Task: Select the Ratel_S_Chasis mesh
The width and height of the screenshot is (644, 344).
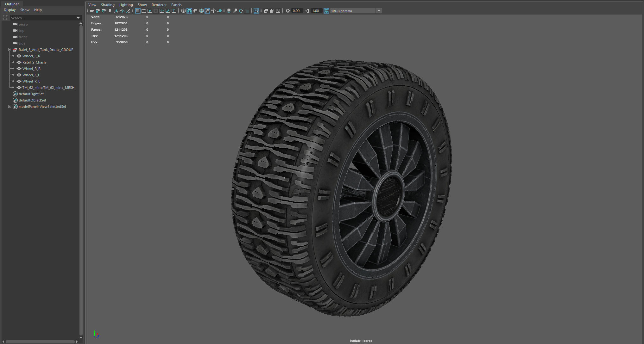Action: tap(34, 62)
